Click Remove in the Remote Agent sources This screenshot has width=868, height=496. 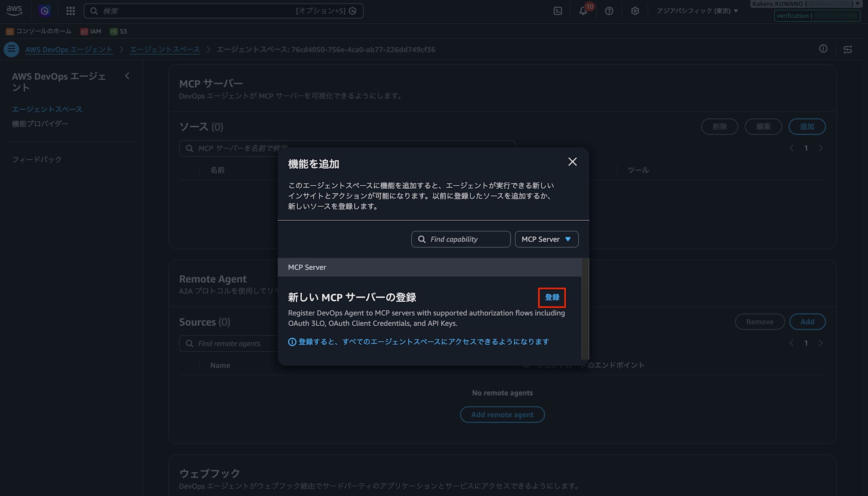(760, 322)
